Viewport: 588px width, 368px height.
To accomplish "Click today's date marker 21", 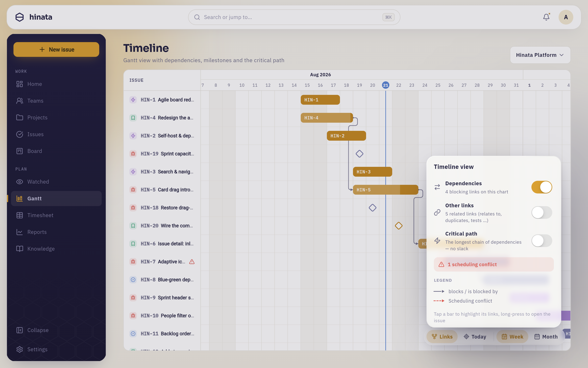I will click(x=386, y=85).
